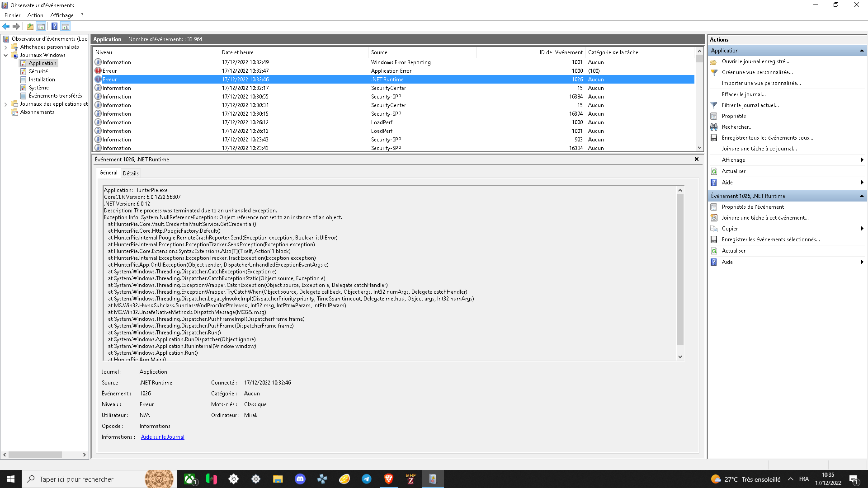Click the Filter current log funnel icon
868x488 pixels.
[x=714, y=105]
